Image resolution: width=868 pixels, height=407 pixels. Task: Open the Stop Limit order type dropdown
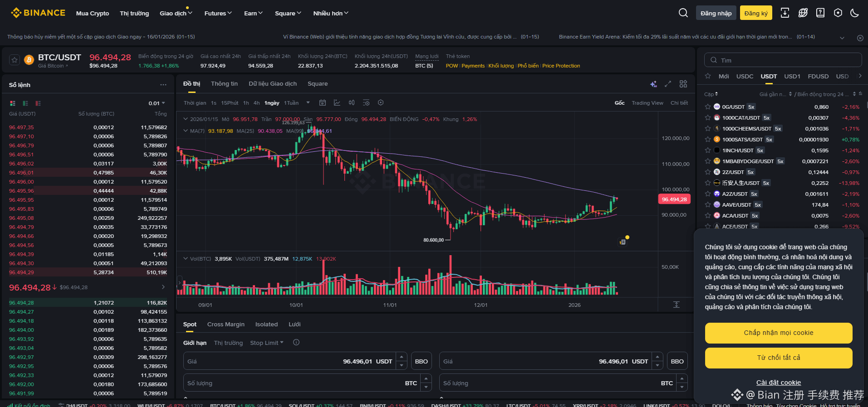[267, 343]
